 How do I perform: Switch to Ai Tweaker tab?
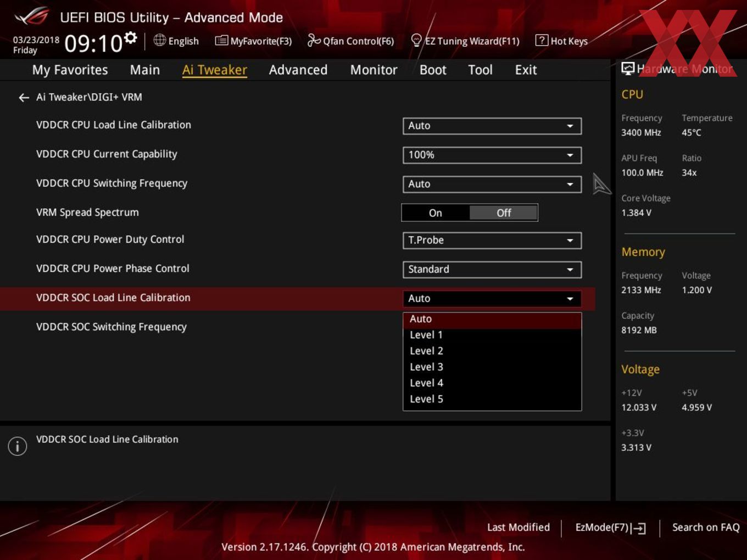pyautogui.click(x=215, y=70)
